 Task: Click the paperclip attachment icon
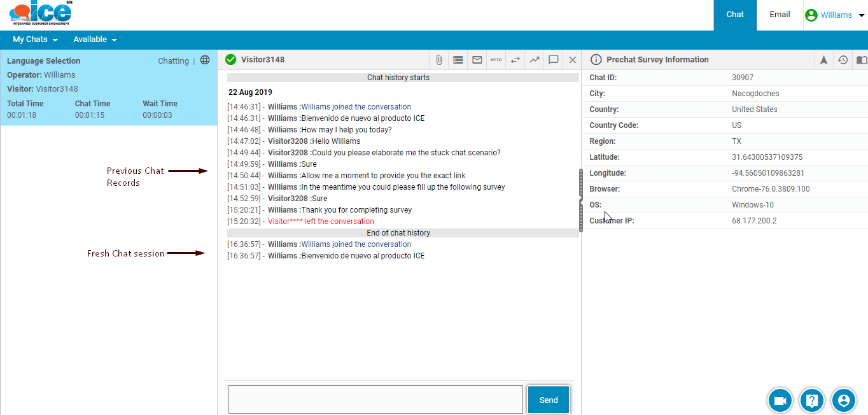pyautogui.click(x=438, y=60)
